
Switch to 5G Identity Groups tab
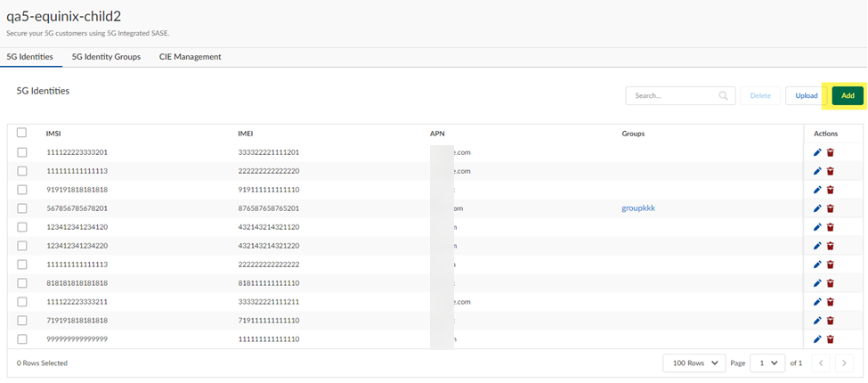point(106,57)
